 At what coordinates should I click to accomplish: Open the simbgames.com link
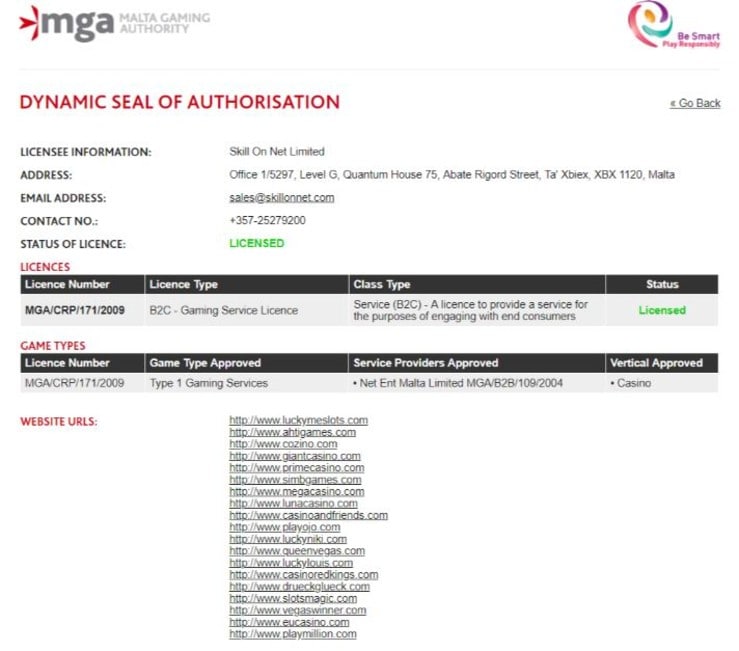[295, 479]
